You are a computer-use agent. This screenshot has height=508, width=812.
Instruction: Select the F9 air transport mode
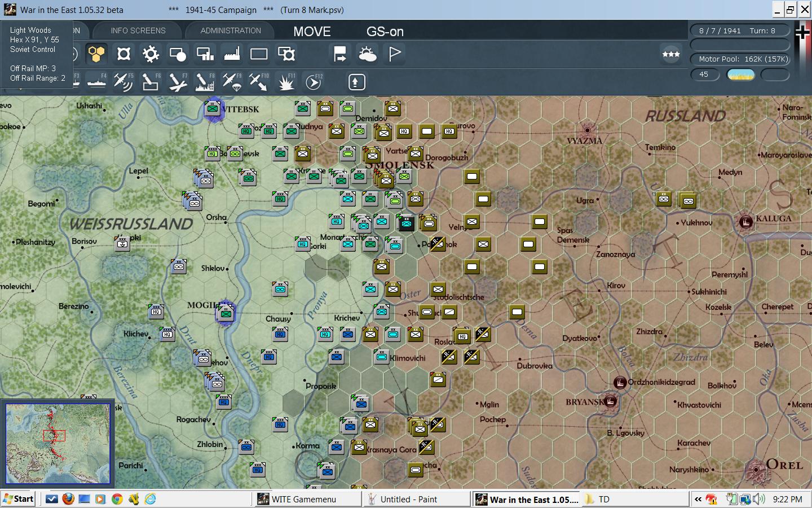pyautogui.click(x=232, y=82)
